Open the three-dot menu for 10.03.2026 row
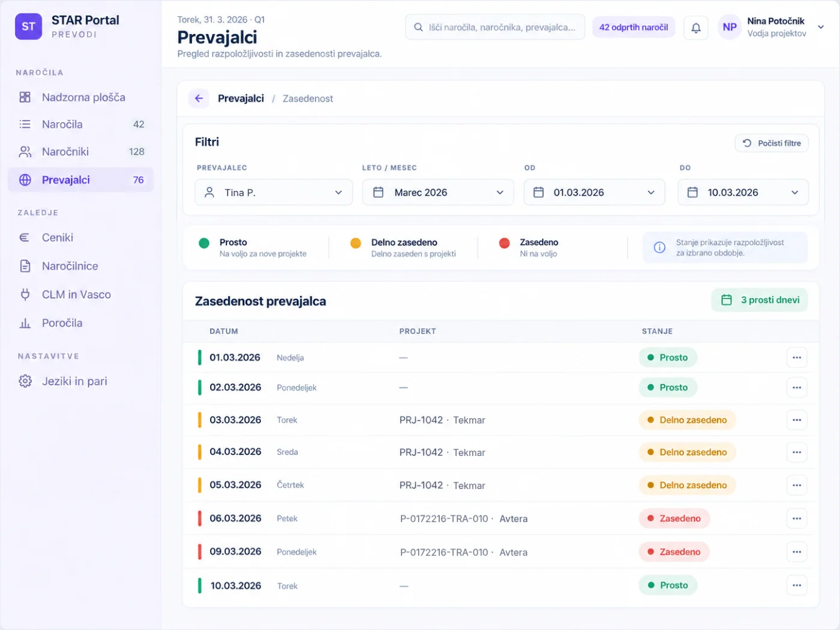This screenshot has height=630, width=840. pyautogui.click(x=797, y=586)
